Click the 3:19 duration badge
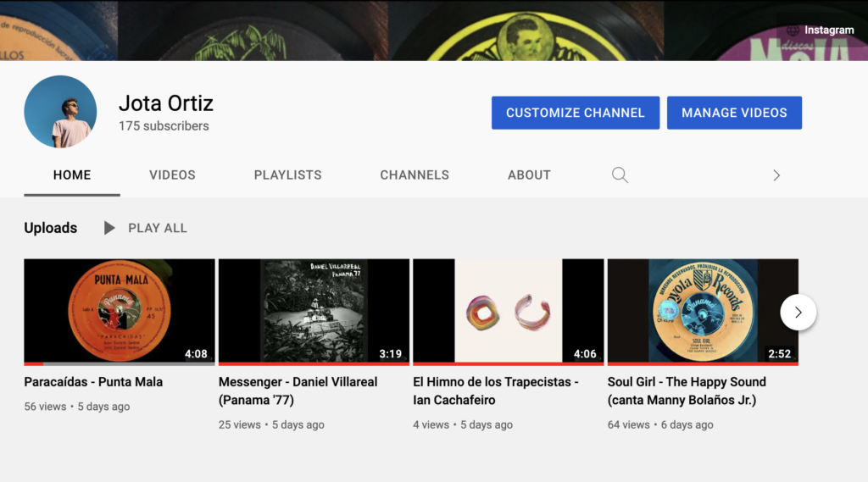Image resolution: width=868 pixels, height=482 pixels. (390, 353)
